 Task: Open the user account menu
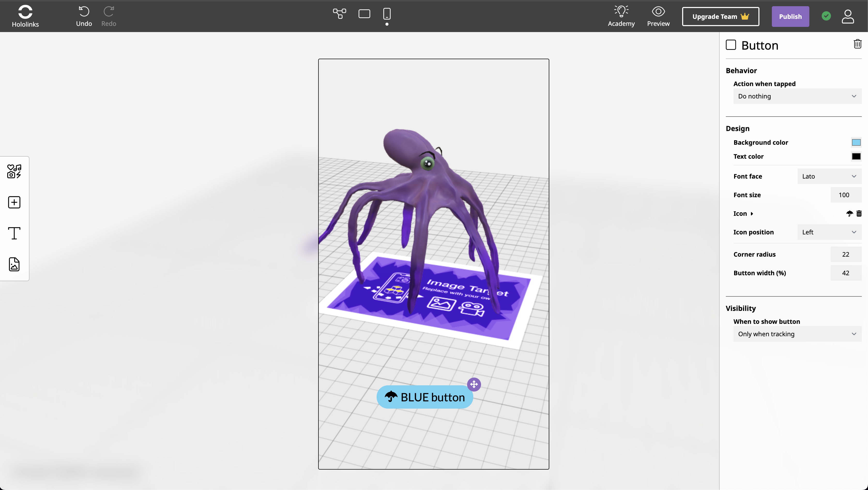pyautogui.click(x=847, y=16)
